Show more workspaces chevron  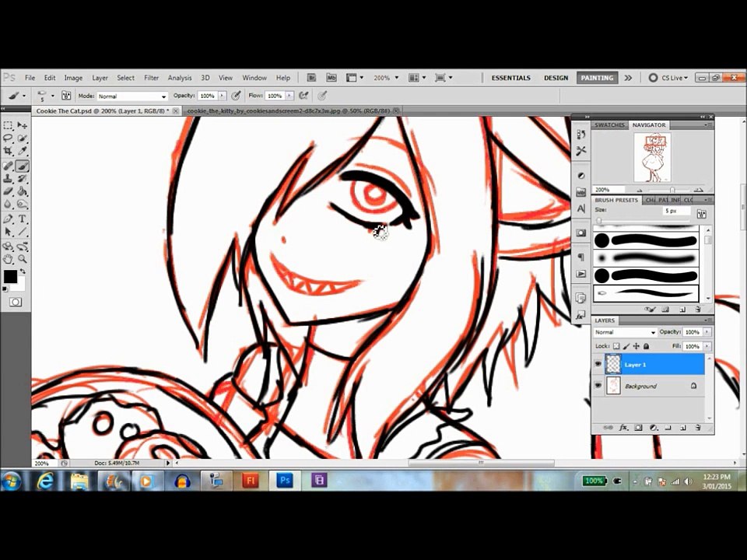click(x=629, y=78)
